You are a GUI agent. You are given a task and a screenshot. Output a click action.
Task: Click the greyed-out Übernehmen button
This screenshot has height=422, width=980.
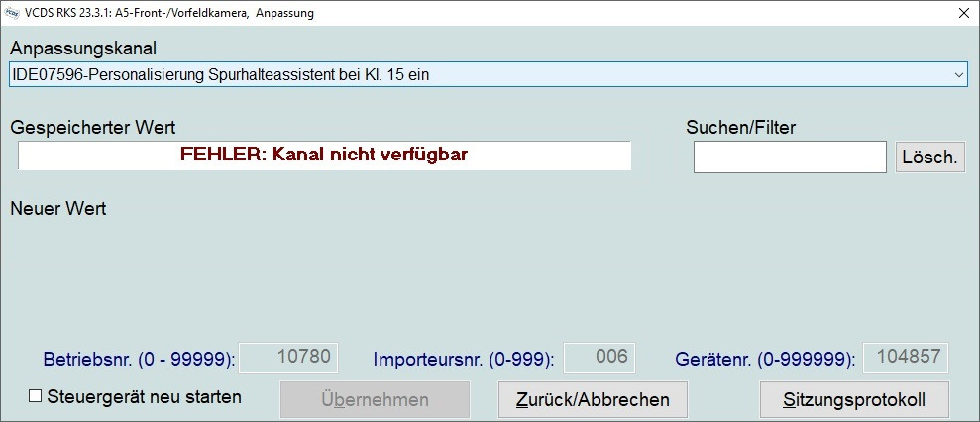(375, 400)
